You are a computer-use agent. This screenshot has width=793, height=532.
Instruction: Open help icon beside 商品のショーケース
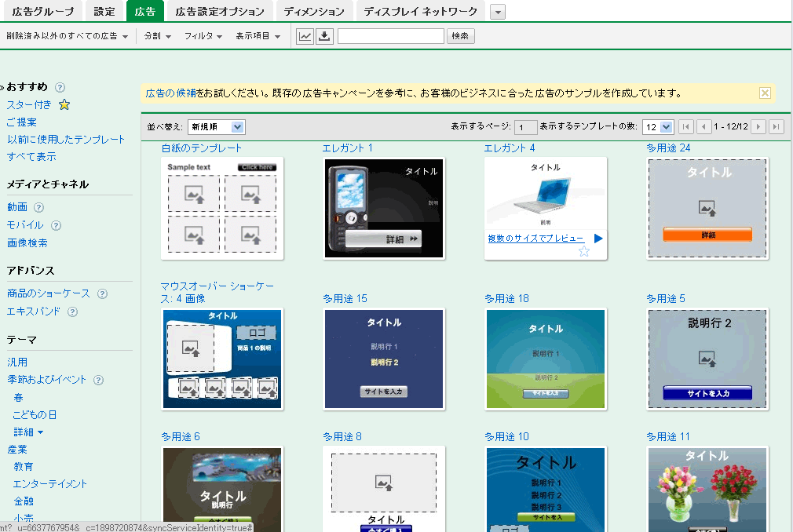102,293
